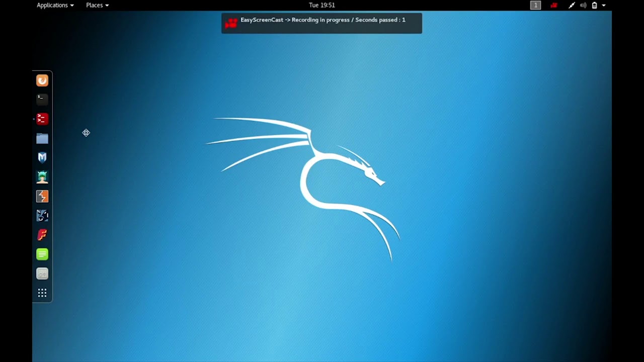This screenshot has width=644, height=362.
Task: Open the black Terminal icon in the dock
Action: [x=42, y=100]
